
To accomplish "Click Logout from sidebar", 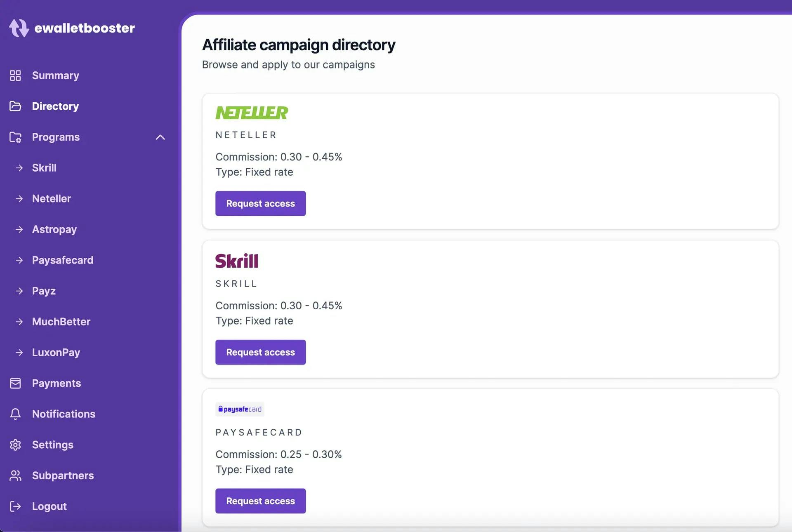I will [49, 506].
